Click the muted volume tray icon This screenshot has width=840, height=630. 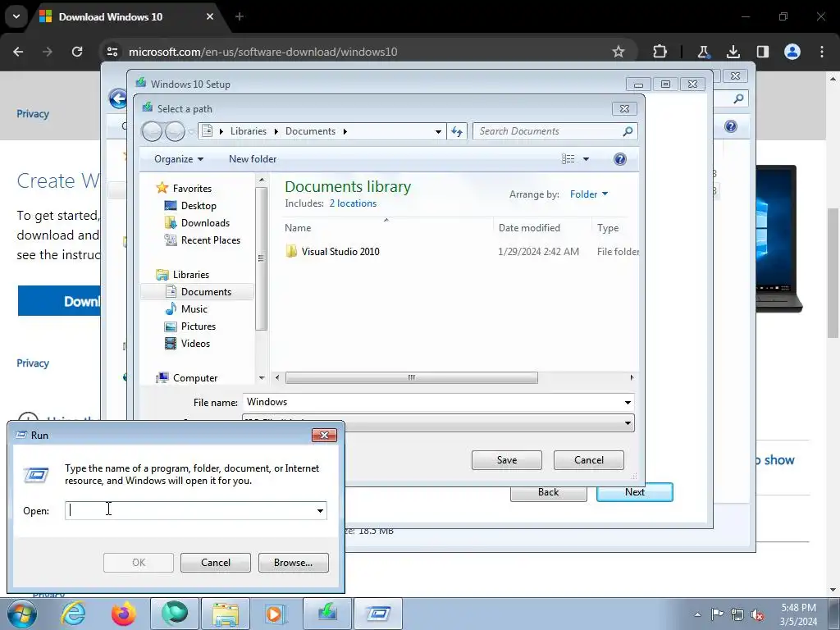point(757,614)
